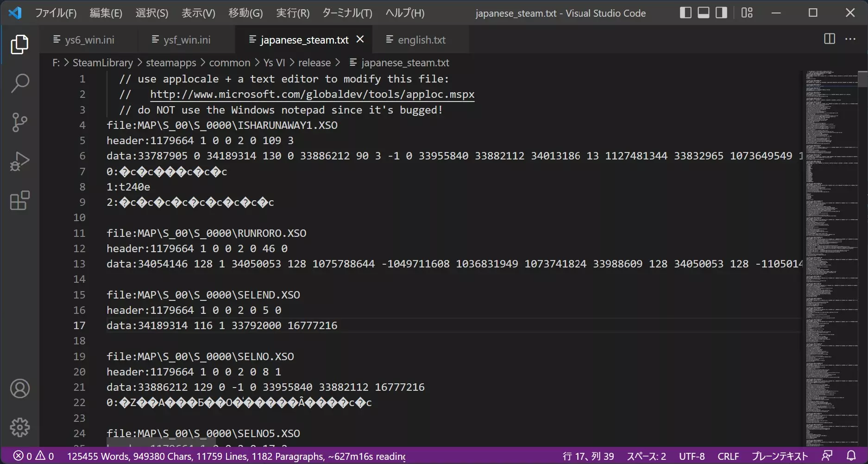Viewport: 868px width, 464px height.
Task: Open the ターミナル(T) menu
Action: tap(347, 13)
